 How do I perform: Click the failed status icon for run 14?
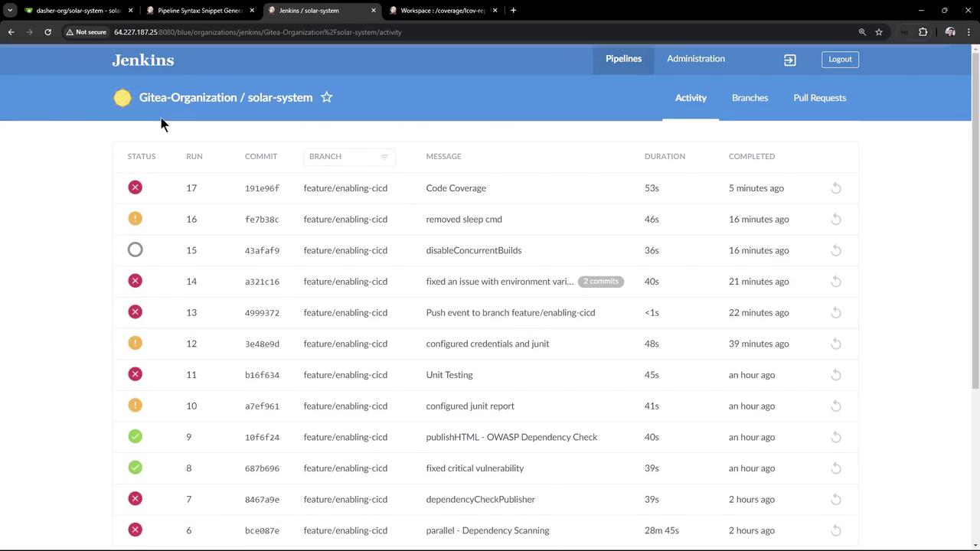click(136, 281)
